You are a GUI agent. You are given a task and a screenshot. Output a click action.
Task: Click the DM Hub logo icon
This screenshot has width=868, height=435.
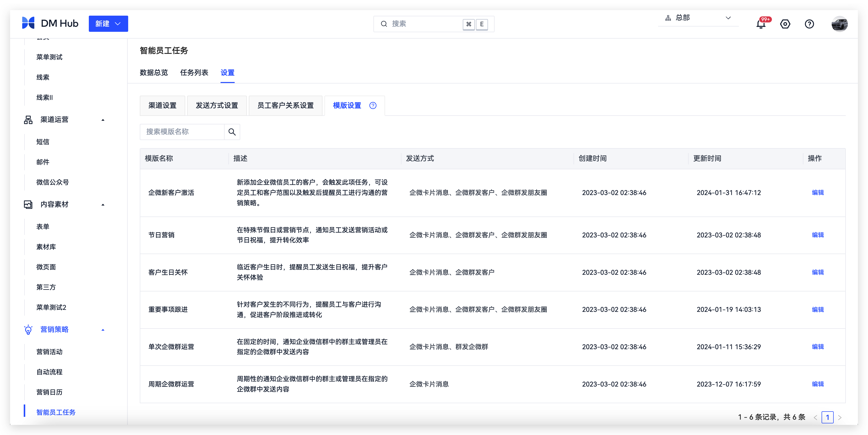click(28, 23)
